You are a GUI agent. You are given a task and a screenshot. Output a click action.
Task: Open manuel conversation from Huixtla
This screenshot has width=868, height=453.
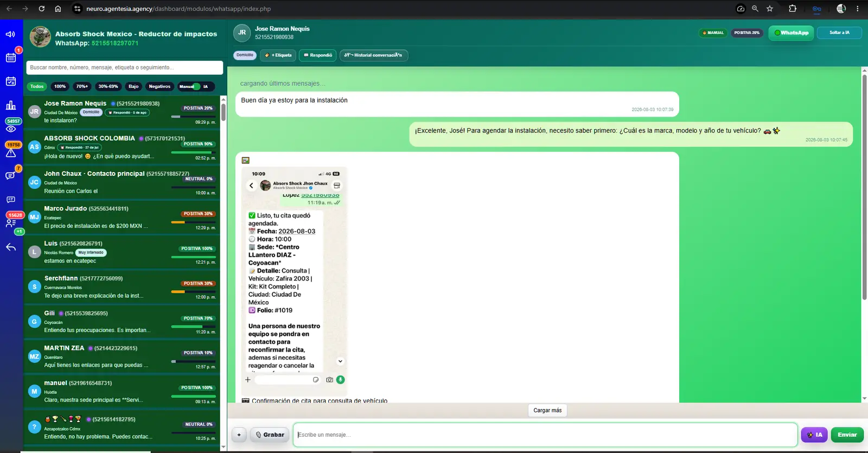point(122,392)
